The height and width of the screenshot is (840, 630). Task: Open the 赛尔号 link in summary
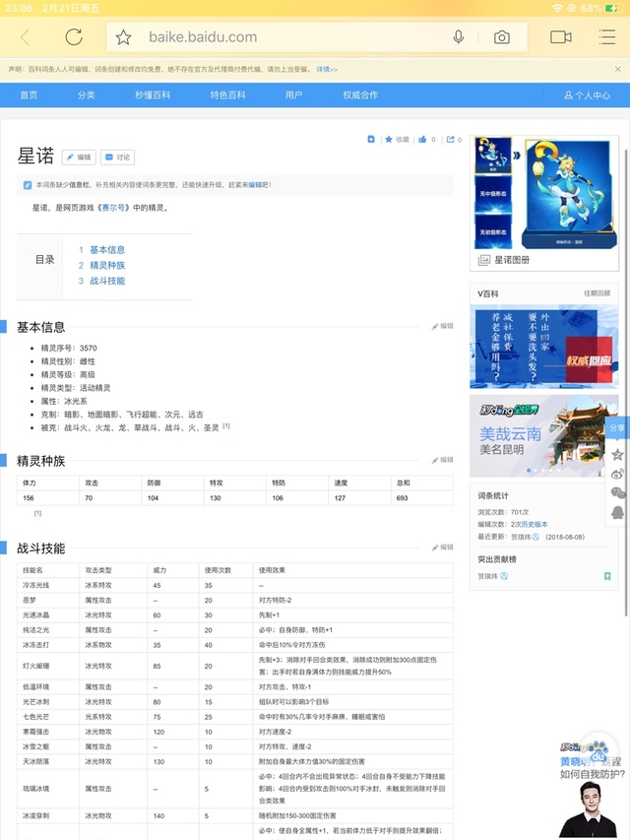(113, 208)
